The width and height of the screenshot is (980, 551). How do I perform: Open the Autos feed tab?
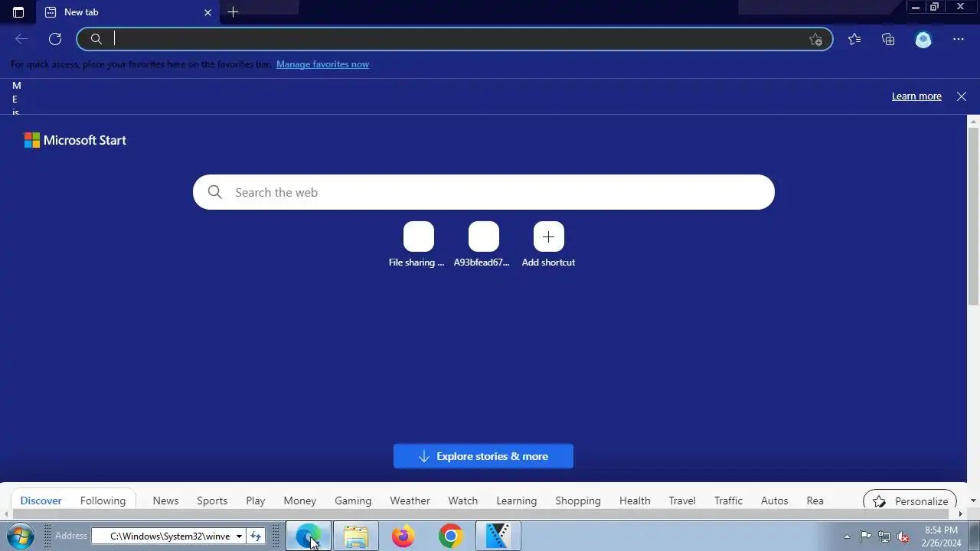[774, 500]
